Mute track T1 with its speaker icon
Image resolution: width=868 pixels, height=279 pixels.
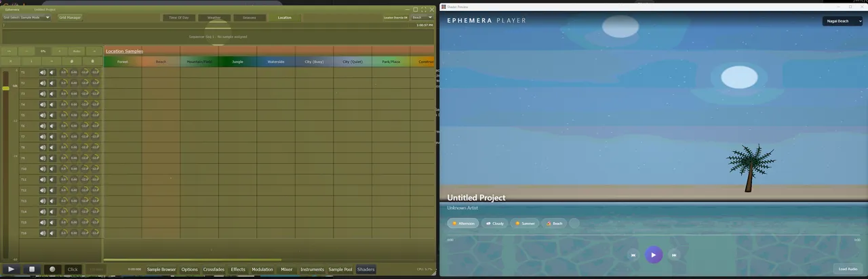pyautogui.click(x=43, y=72)
